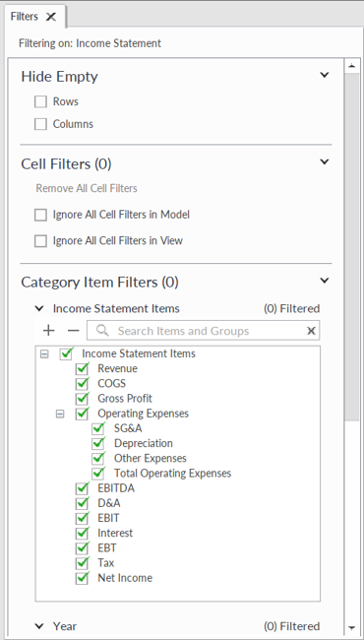Focus the Search Items and Groups field

tap(203, 331)
